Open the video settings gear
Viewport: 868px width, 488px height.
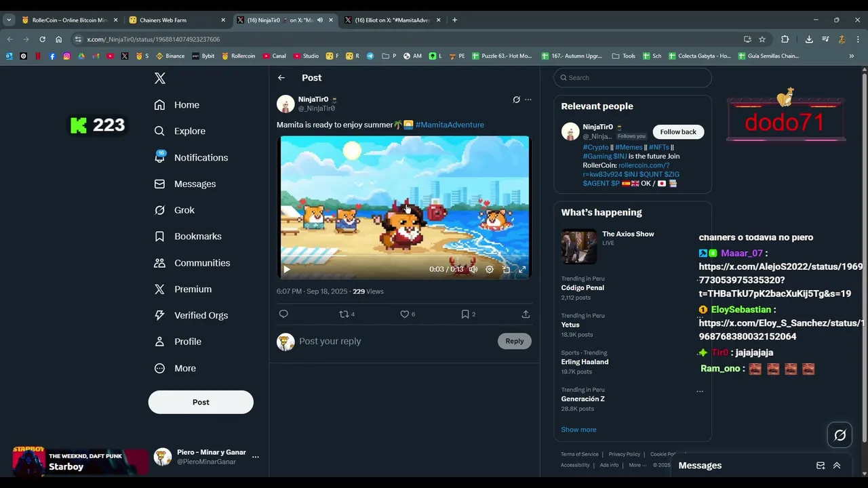490,269
